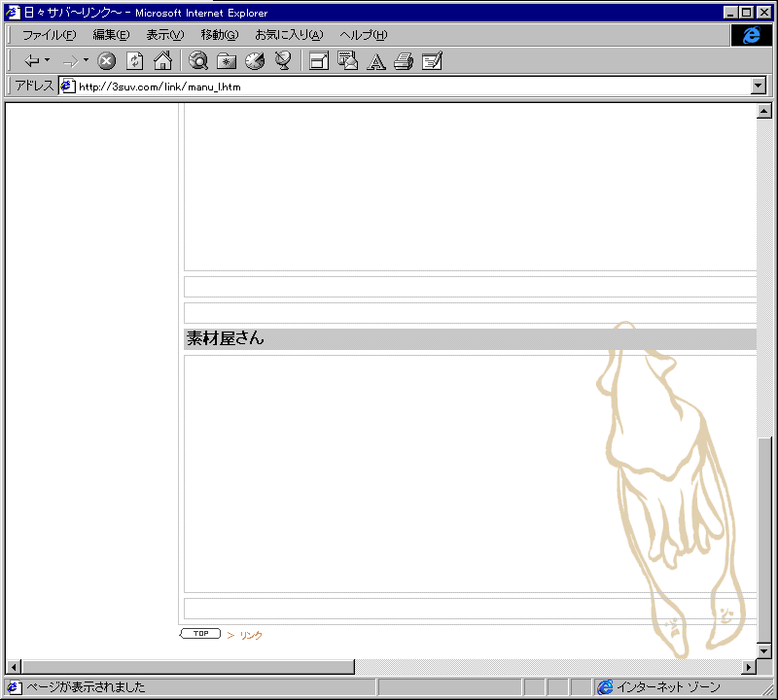Click the Internet Explorer logo throbber

751,35
